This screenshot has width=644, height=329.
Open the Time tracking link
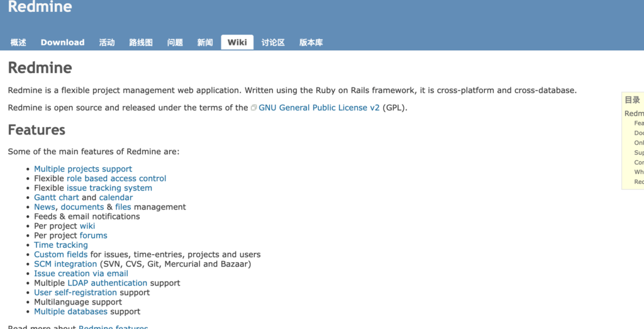tap(61, 245)
